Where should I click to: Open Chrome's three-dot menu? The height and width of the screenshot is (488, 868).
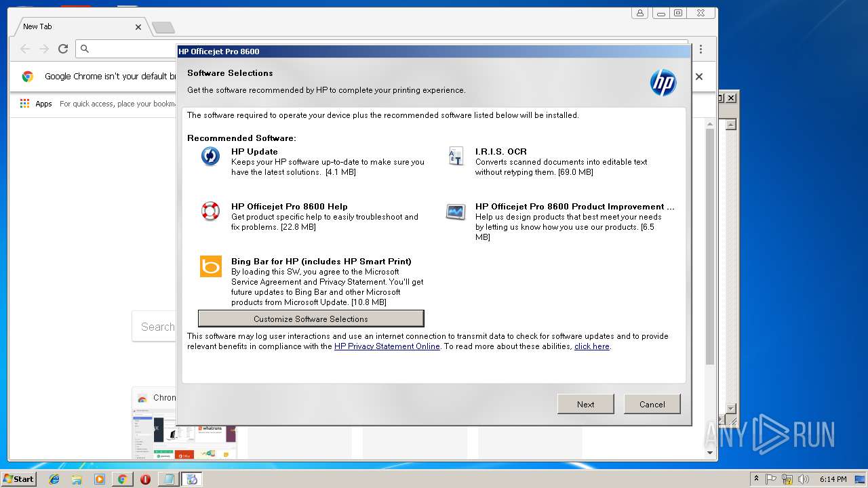click(701, 49)
